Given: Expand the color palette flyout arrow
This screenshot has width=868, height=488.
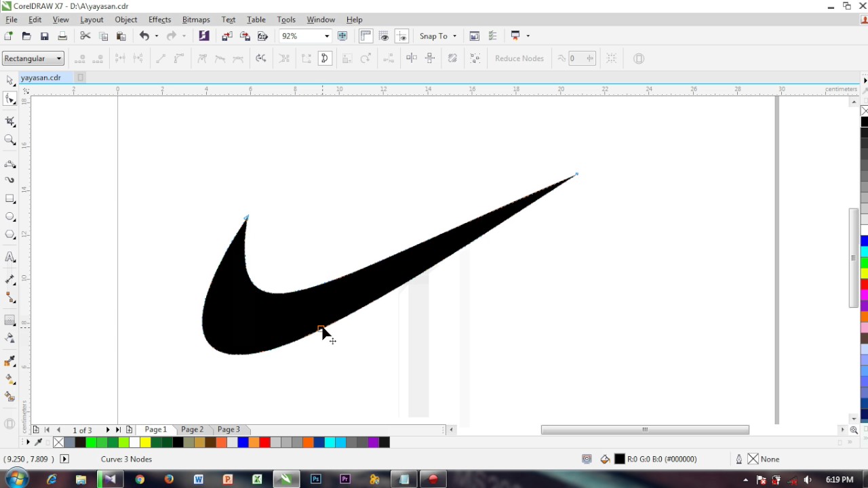Looking at the screenshot, I should [x=28, y=442].
